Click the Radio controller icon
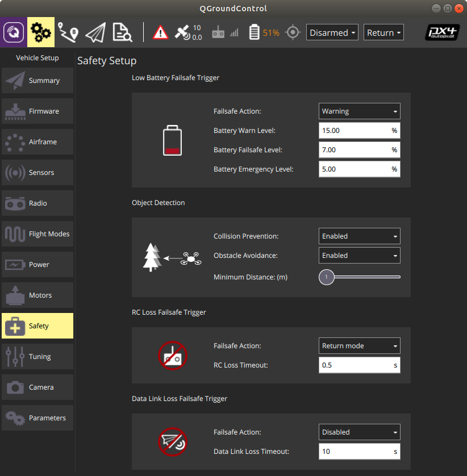Viewport: 467px width, 476px height. point(15,203)
